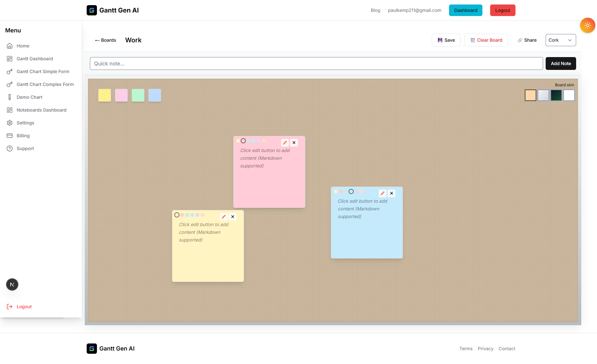This screenshot has height=364, width=597.
Task: Click the Quick note input field
Action: (x=316, y=63)
